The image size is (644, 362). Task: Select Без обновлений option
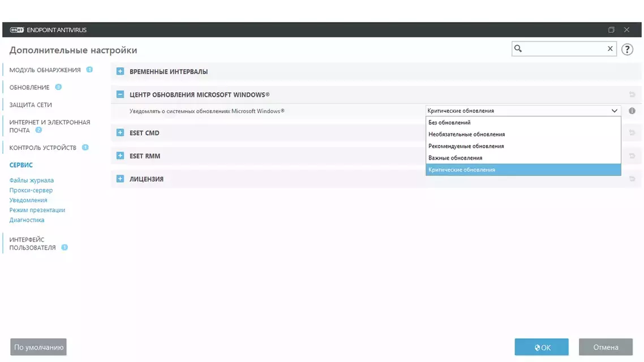[523, 123]
